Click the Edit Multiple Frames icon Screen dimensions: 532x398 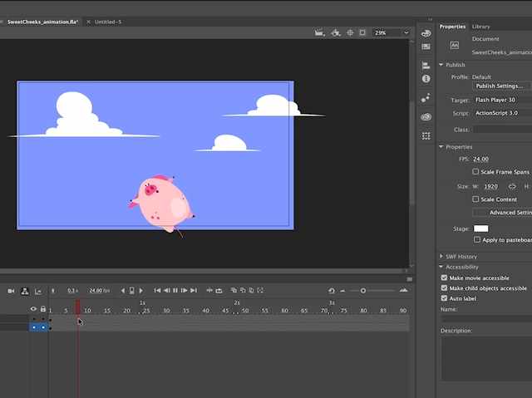pyautogui.click(x=251, y=290)
